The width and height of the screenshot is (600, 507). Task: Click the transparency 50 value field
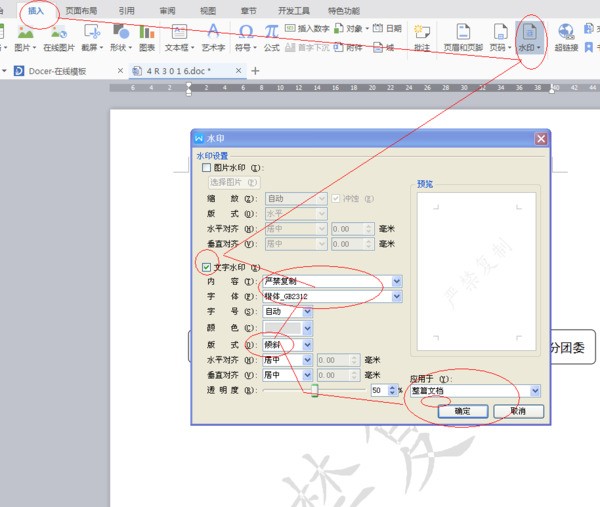pyautogui.click(x=379, y=390)
